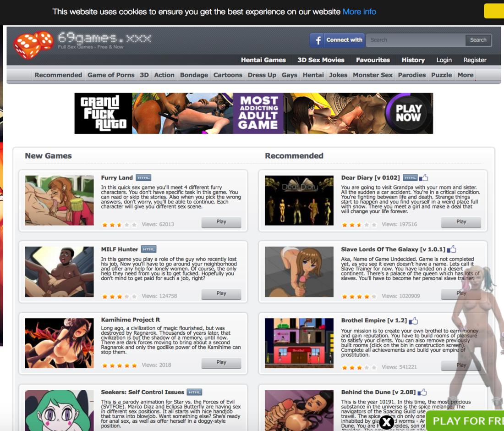Click the Search button in the header

pos(478,40)
